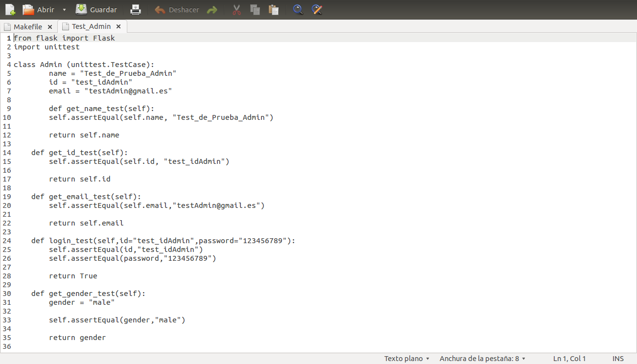Open the find and replace tool
This screenshot has width=637, height=364.
(317, 9)
